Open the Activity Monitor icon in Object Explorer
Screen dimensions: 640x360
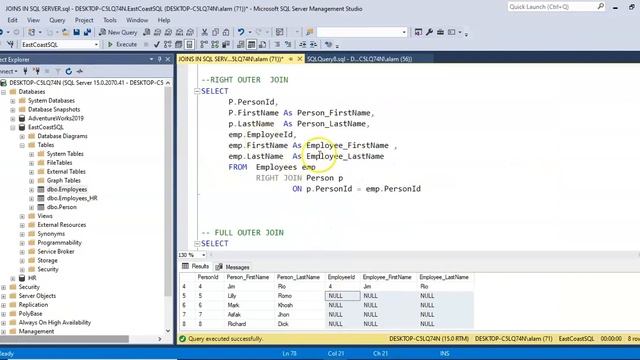click(80, 71)
